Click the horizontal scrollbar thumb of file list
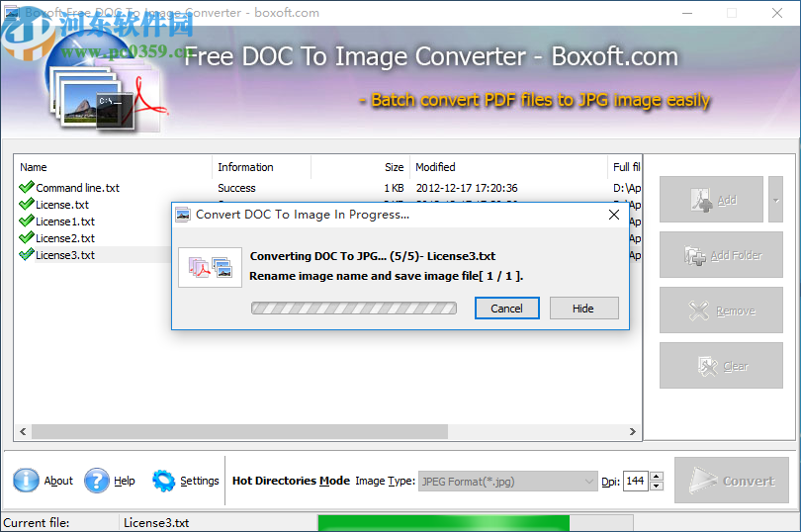 [239, 431]
